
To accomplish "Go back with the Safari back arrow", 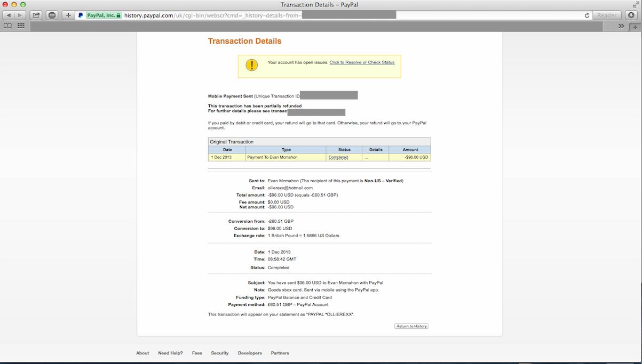I will (9, 15).
